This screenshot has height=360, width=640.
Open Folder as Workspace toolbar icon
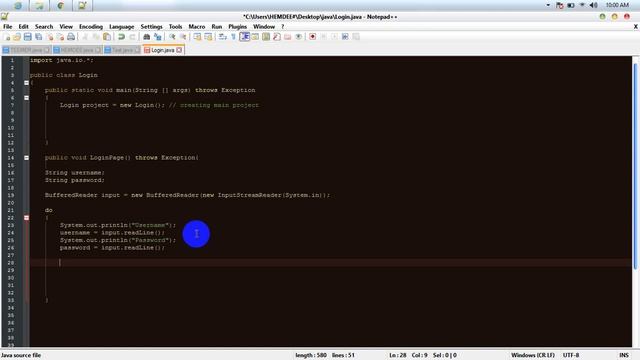(x=288, y=37)
